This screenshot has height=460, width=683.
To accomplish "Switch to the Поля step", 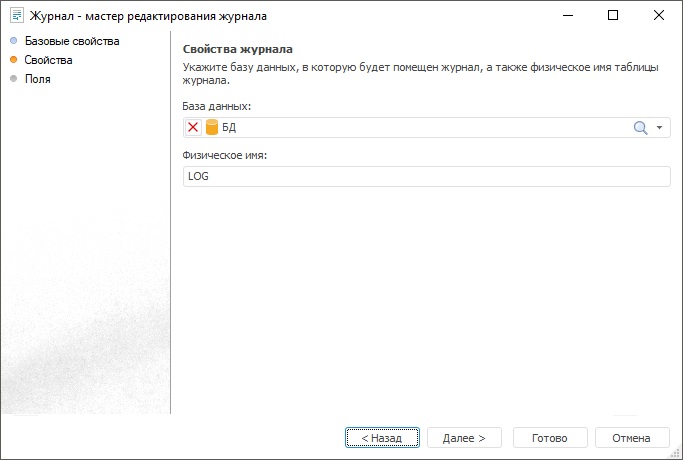I will click(x=38, y=79).
